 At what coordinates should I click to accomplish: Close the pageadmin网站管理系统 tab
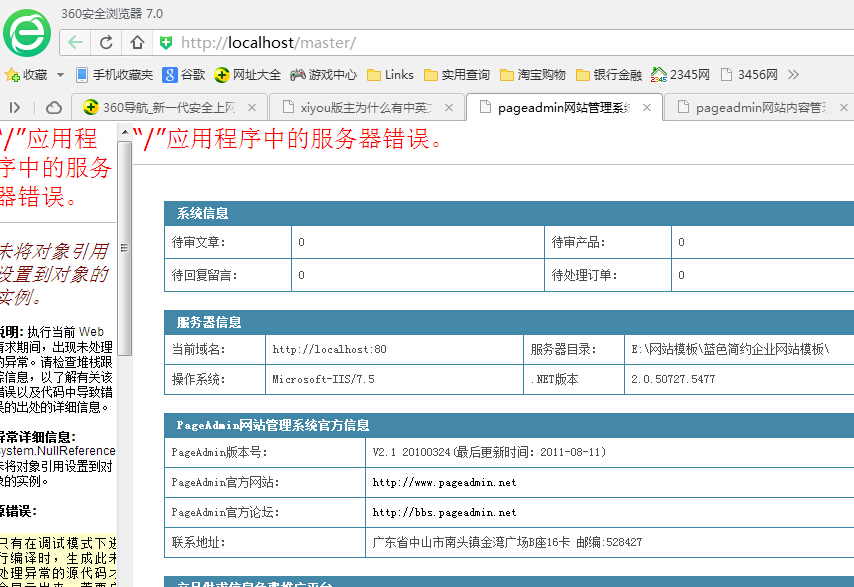coord(648,107)
